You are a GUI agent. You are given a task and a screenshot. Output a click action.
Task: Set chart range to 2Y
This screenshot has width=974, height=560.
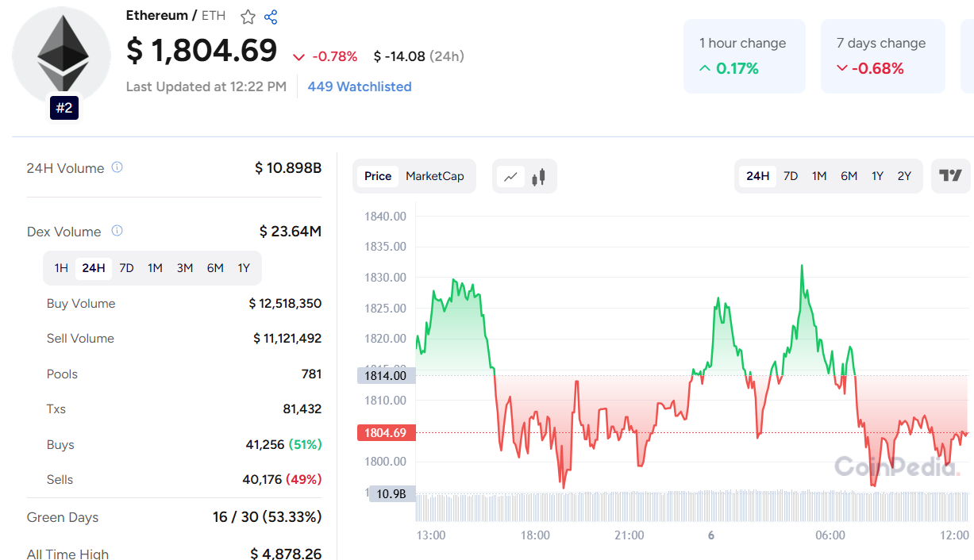904,176
